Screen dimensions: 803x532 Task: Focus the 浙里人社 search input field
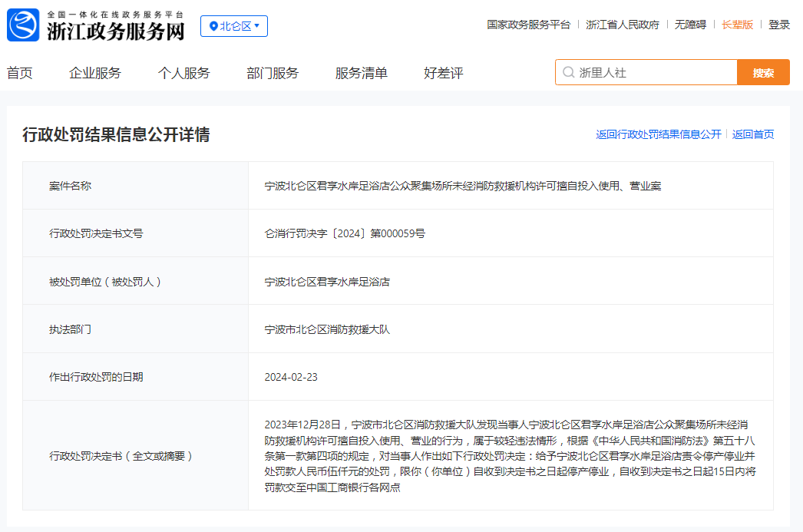click(x=646, y=72)
